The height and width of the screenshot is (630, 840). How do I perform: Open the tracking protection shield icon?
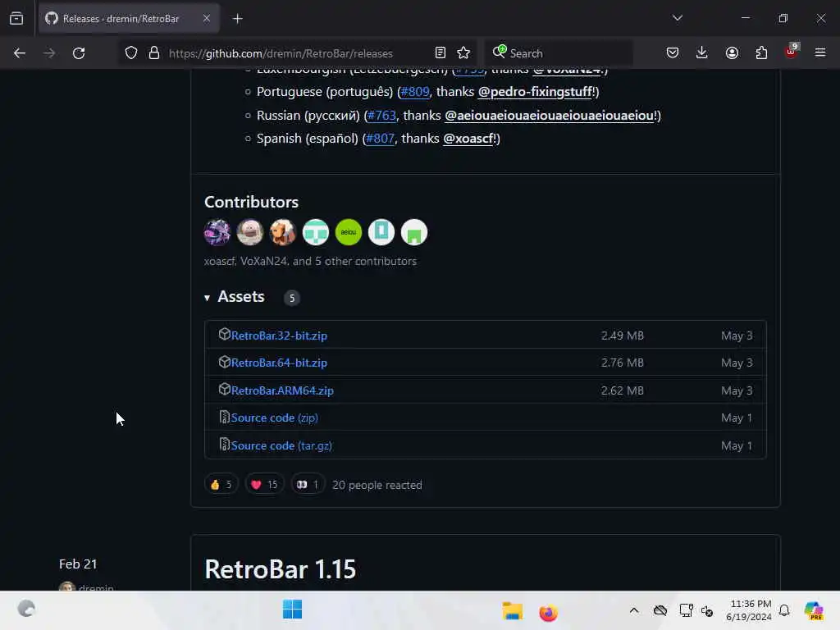pos(131,53)
